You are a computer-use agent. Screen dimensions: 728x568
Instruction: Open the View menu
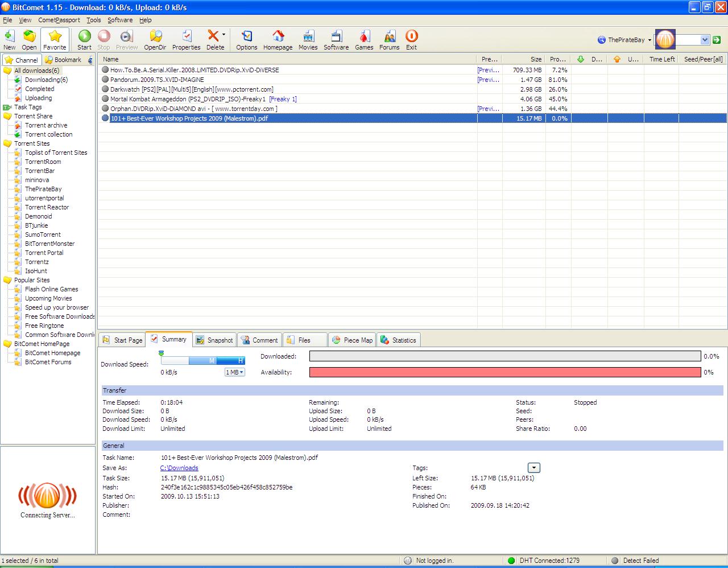coord(25,20)
